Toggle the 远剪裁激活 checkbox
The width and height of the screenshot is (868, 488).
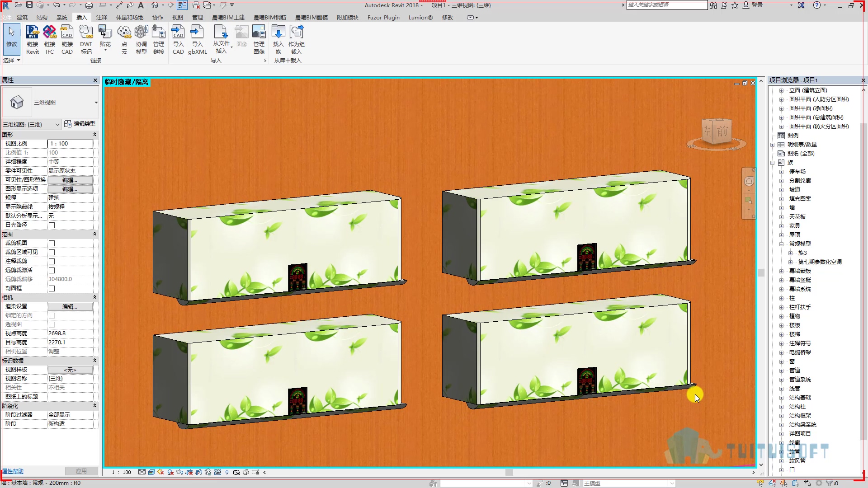pos(52,270)
